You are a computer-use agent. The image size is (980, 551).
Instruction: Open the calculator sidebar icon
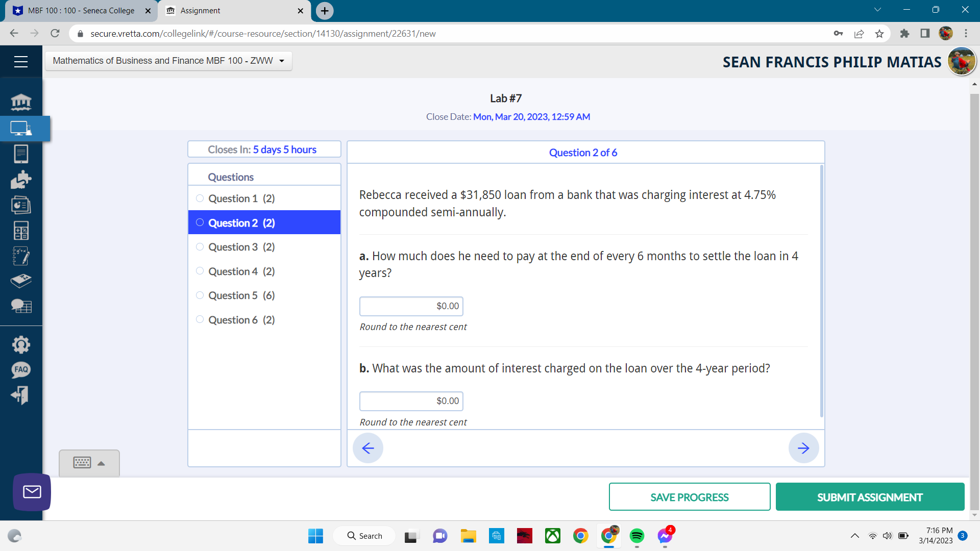point(21,231)
